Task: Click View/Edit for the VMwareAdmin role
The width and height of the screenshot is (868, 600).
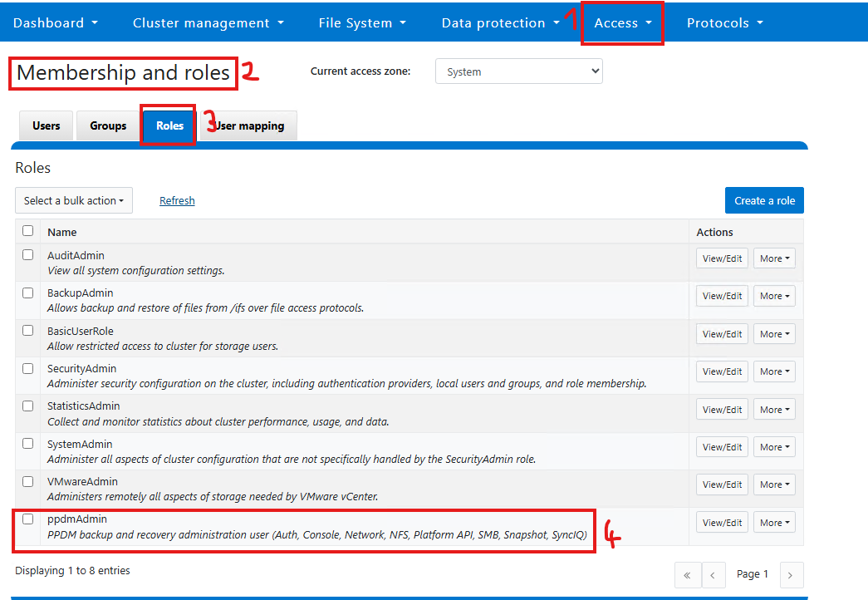Action: [x=721, y=484]
